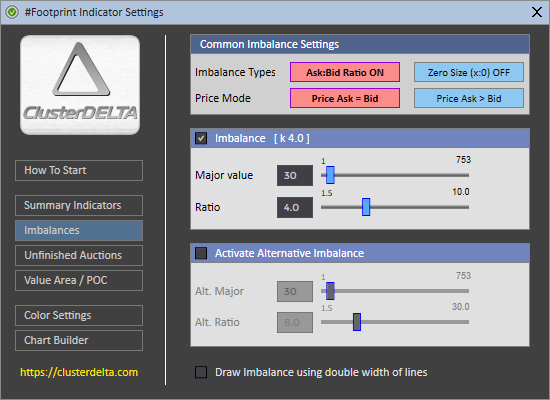Viewport: 550px width, 400px height.
Task: Open the Chart Builder section
Action: point(79,340)
